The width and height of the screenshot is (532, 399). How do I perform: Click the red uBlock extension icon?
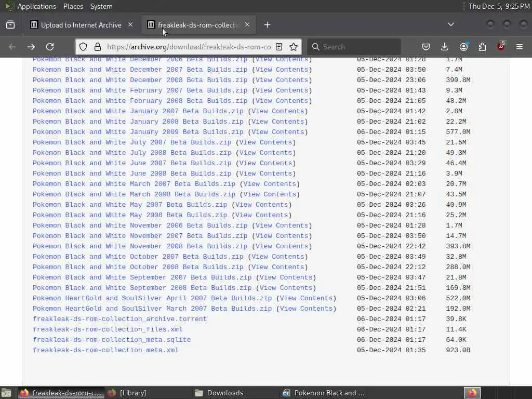coord(501,46)
